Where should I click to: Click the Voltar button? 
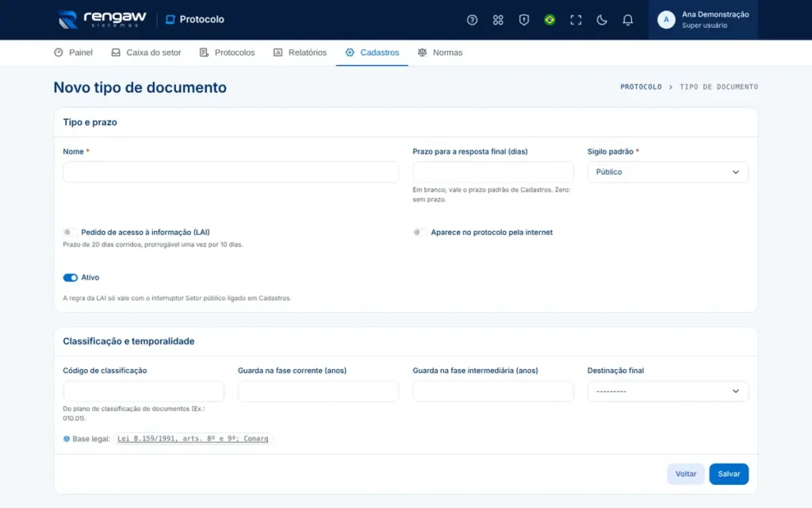(686, 474)
